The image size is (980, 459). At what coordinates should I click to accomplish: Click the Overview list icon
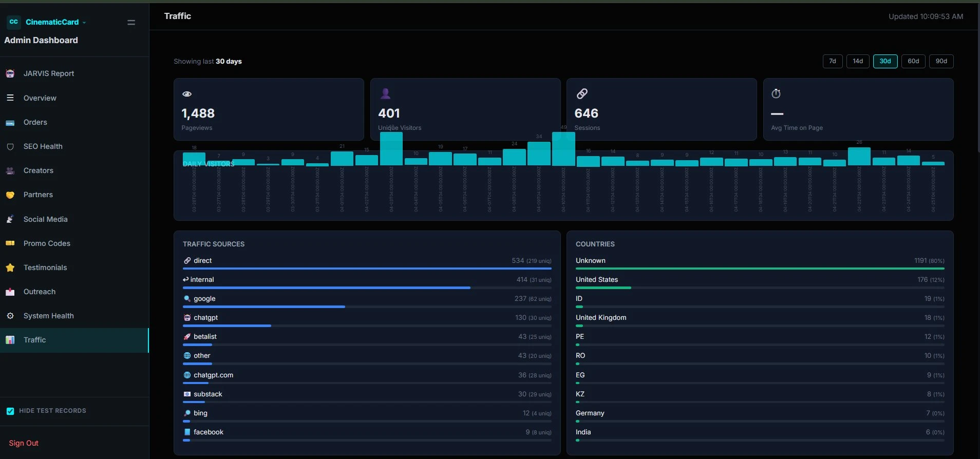click(x=10, y=98)
